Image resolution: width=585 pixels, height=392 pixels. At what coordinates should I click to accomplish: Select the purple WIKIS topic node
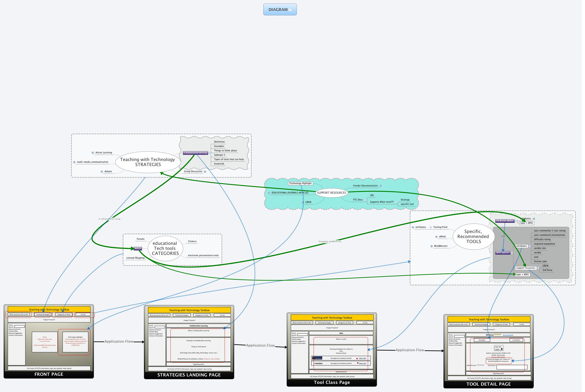tap(138, 249)
